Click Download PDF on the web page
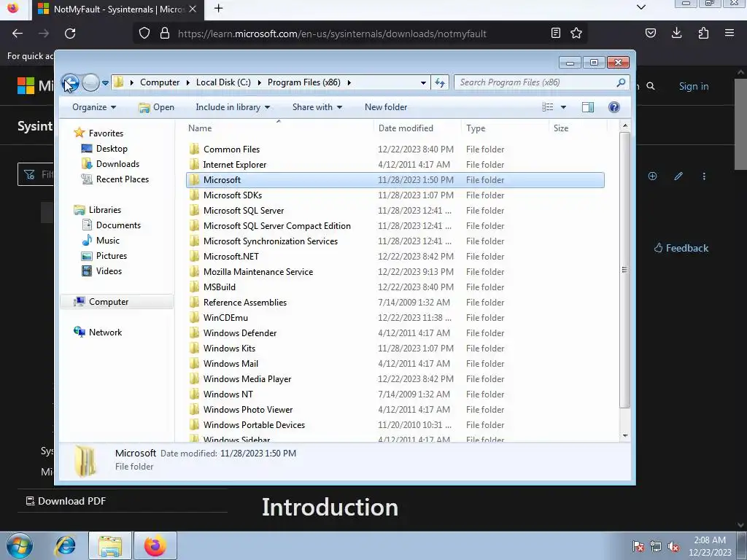 (x=66, y=501)
